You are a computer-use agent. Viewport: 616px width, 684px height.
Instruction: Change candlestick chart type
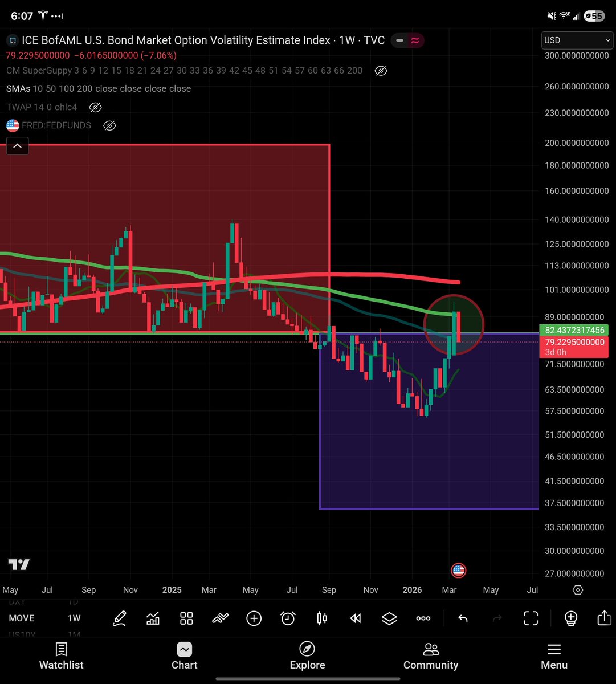(322, 618)
